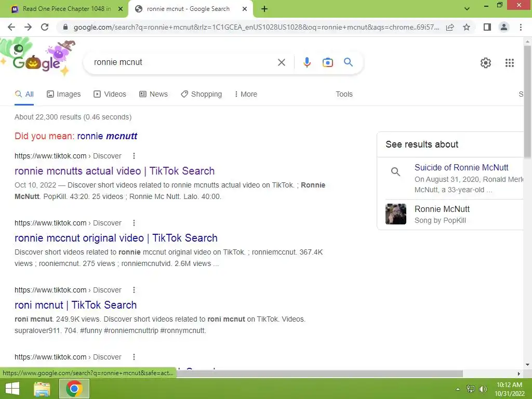Open ronnie mccnut original video TikTok result

coord(116,238)
